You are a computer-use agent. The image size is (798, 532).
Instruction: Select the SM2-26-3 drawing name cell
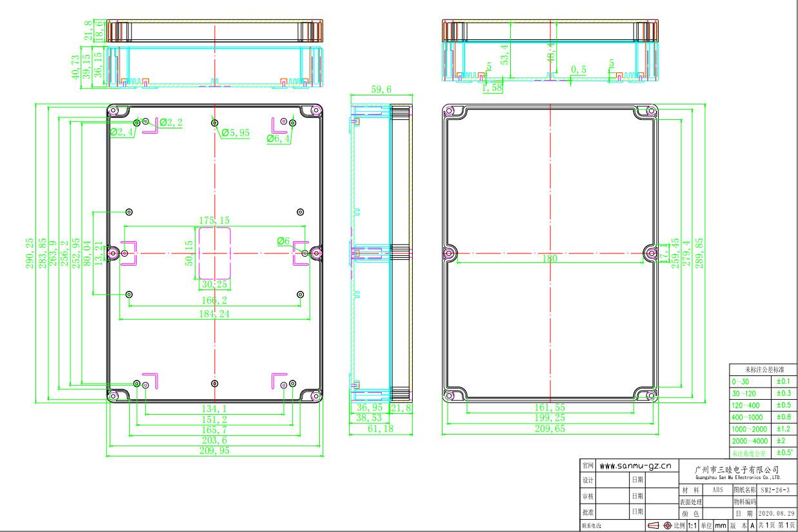pyautogui.click(x=777, y=490)
